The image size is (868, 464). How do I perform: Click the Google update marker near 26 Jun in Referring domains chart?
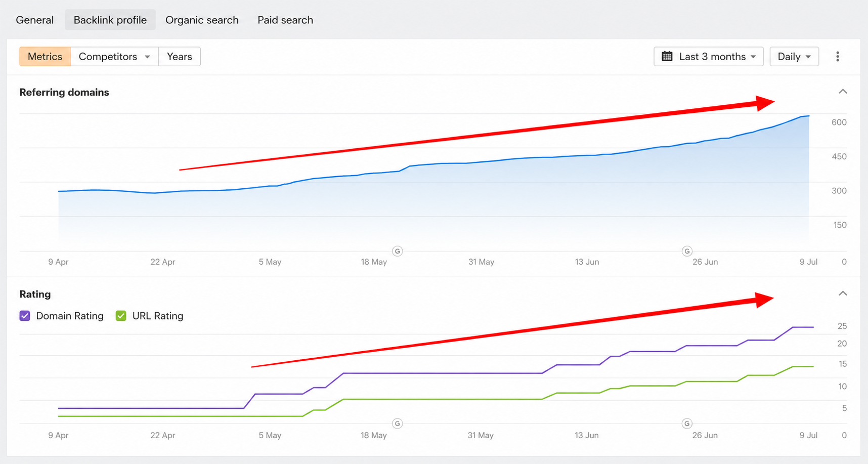[x=687, y=251]
